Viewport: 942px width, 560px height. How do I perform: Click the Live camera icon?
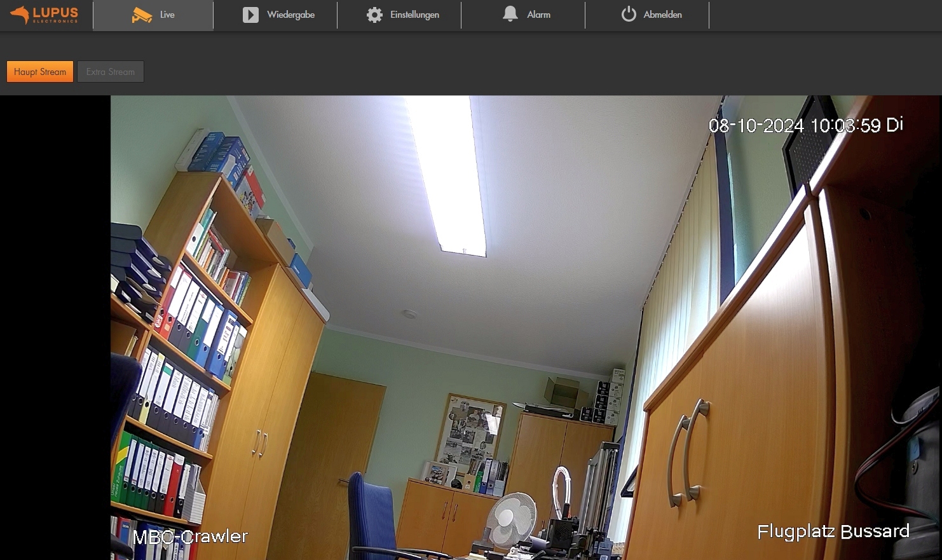coord(142,15)
